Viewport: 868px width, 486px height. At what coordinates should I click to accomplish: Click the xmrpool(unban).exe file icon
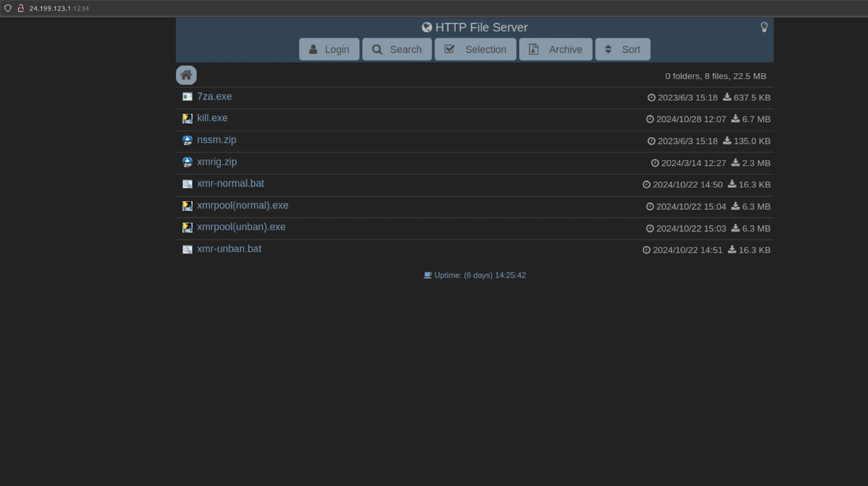coord(188,227)
